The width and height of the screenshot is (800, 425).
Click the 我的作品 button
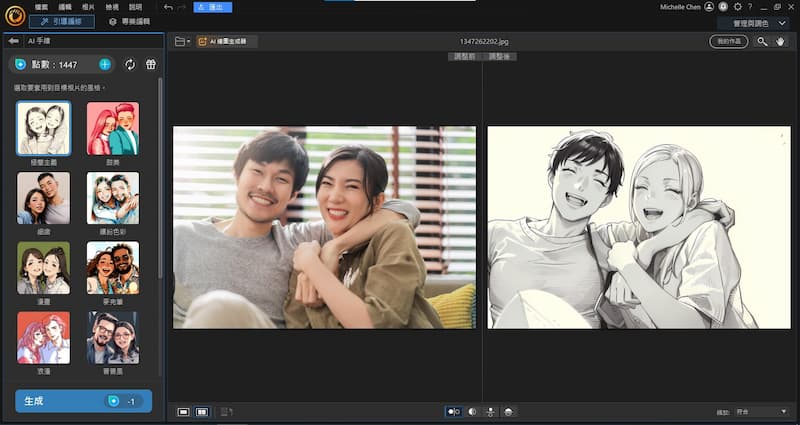point(728,42)
